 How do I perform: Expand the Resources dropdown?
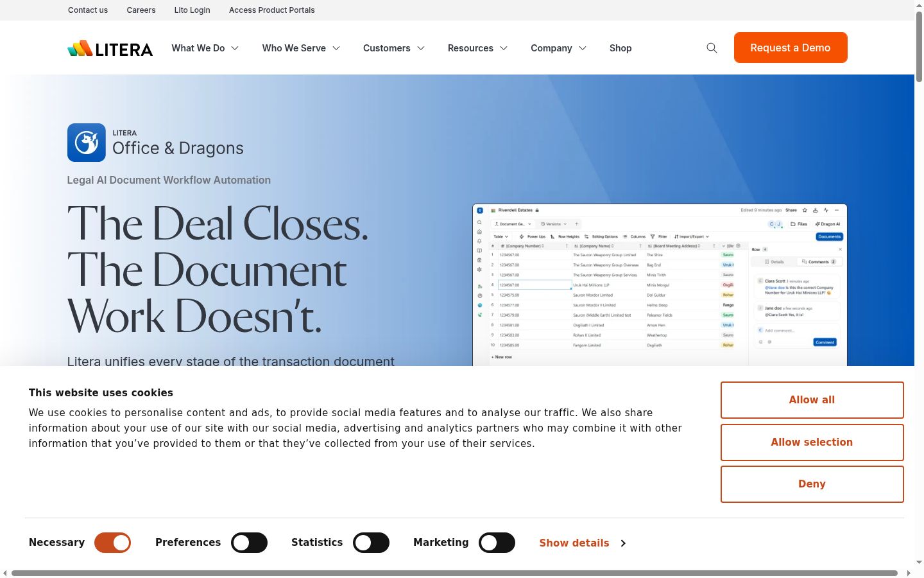pyautogui.click(x=477, y=48)
